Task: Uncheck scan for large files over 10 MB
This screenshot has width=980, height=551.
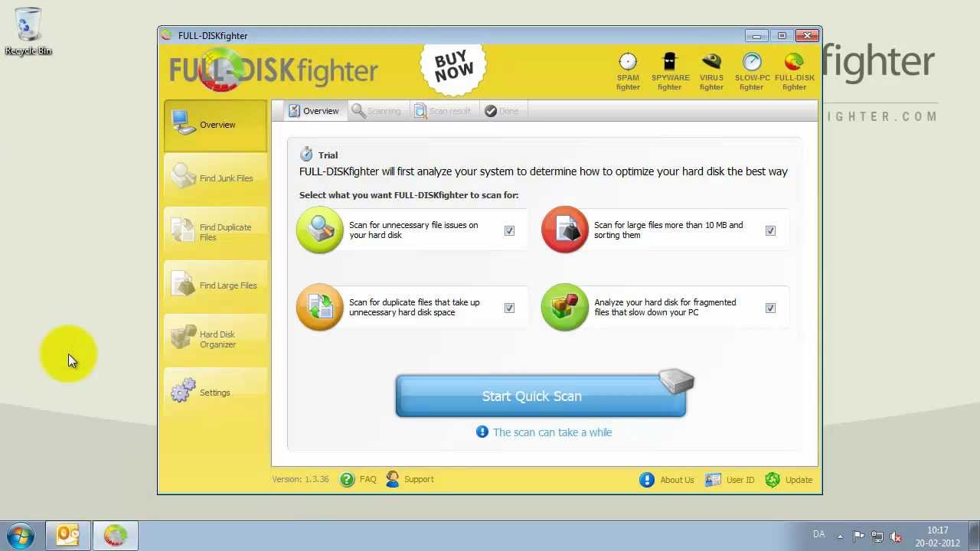Action: 770,230
